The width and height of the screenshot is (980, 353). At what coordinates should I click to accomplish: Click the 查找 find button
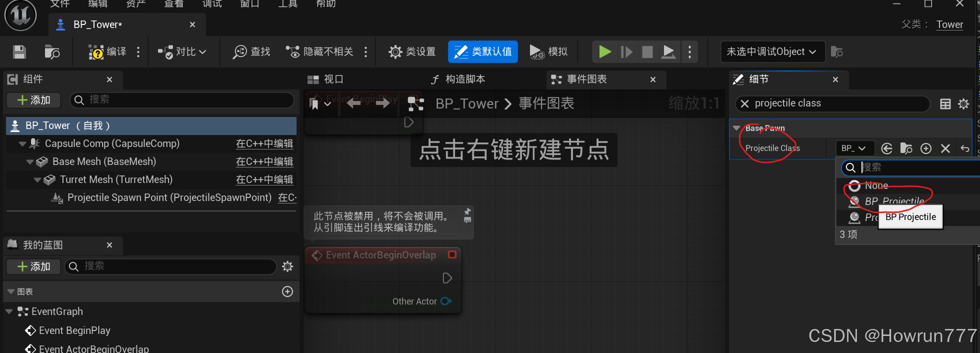pos(251,52)
